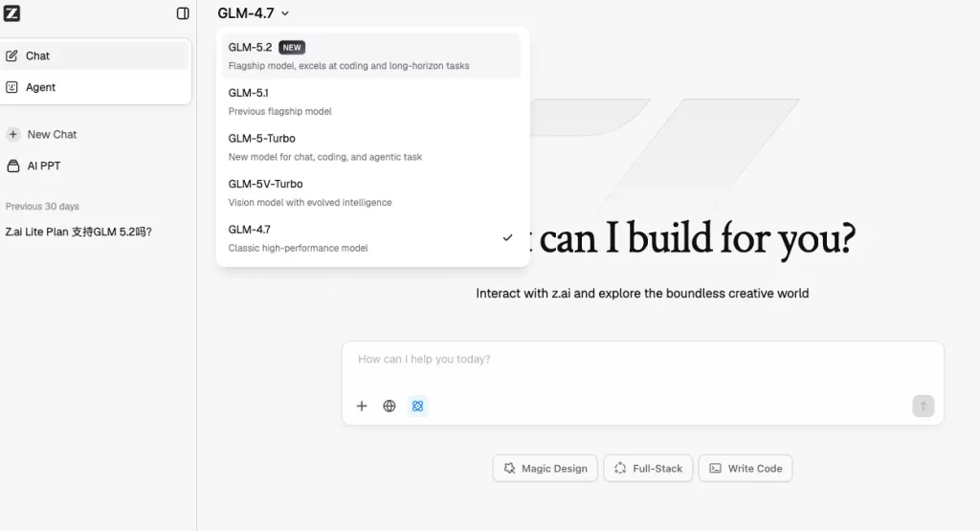Click 'Flagship model, excels at coding' description
Image resolution: width=980 pixels, height=531 pixels.
(348, 66)
